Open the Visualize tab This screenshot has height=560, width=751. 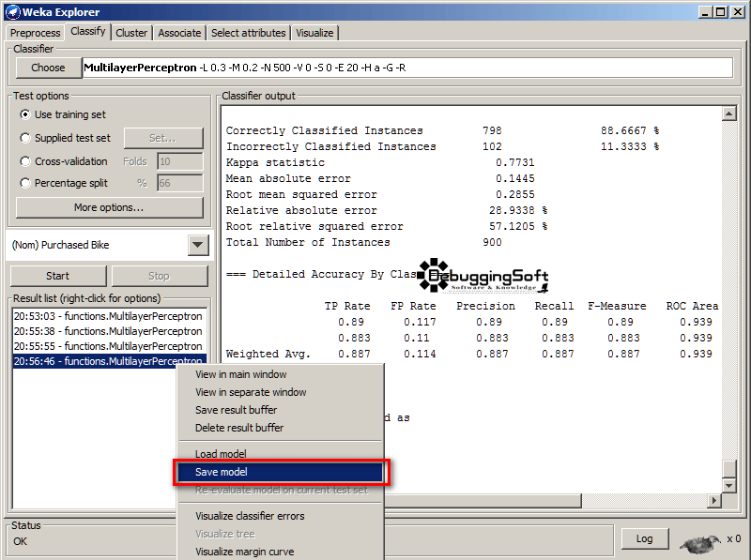(x=314, y=33)
